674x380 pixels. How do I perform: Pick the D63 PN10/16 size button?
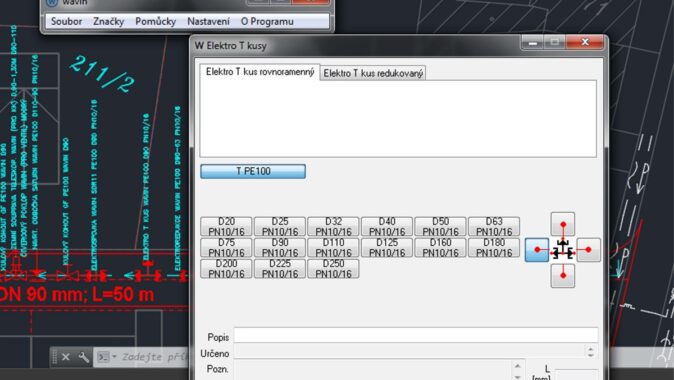pos(494,227)
